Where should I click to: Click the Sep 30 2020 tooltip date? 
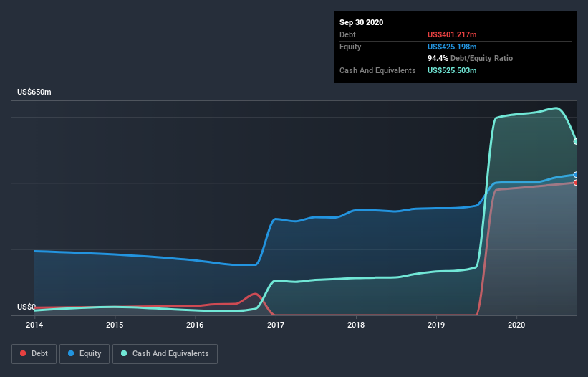361,22
